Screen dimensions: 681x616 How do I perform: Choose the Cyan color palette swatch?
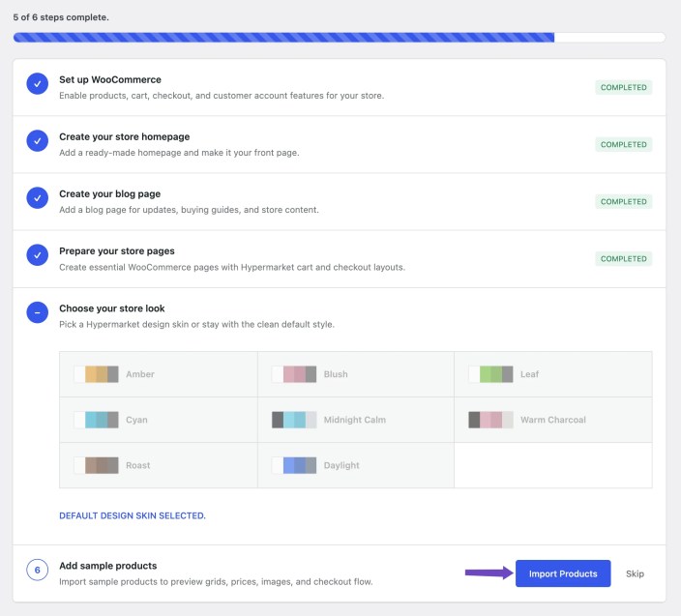pyautogui.click(x=96, y=420)
